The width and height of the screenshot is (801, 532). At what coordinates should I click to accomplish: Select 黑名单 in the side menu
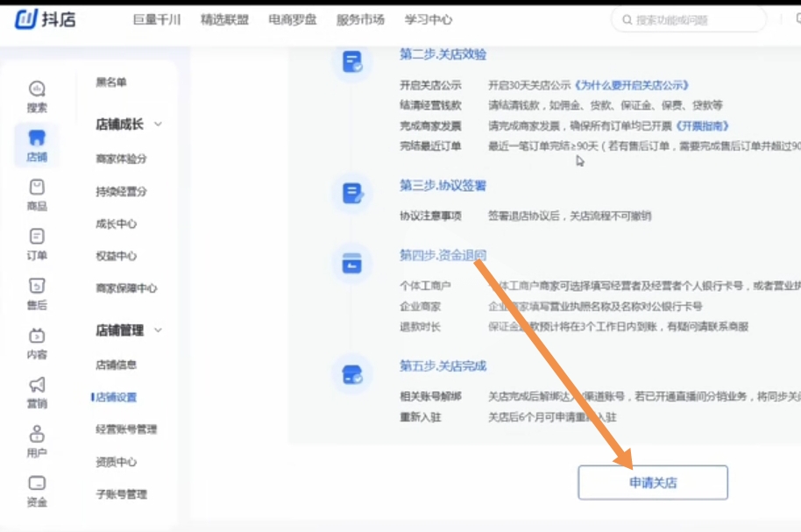110,82
